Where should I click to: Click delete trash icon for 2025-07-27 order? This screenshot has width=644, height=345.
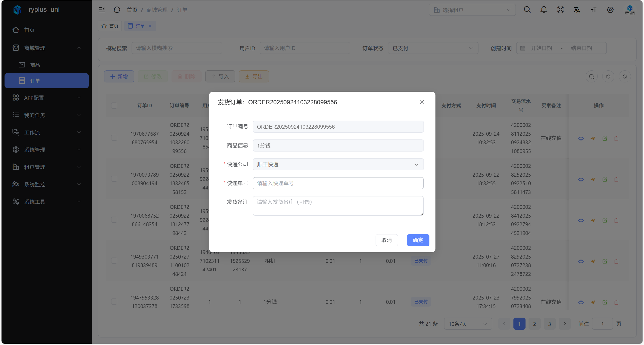tap(616, 262)
